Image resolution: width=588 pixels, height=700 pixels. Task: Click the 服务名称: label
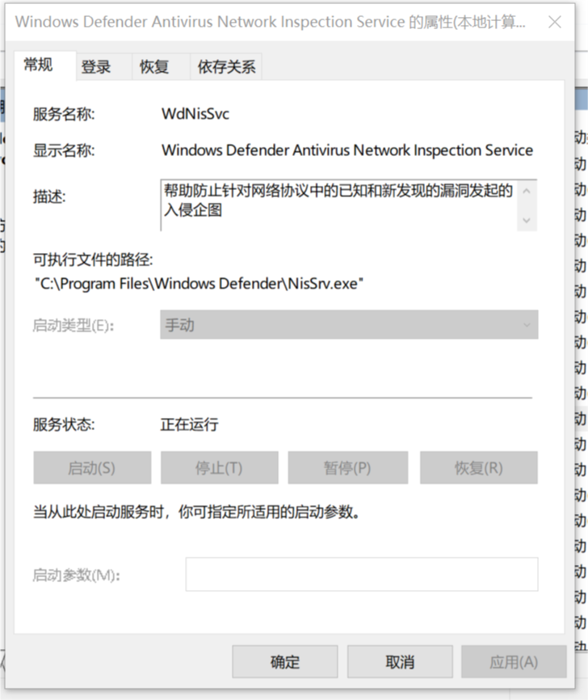point(64,114)
